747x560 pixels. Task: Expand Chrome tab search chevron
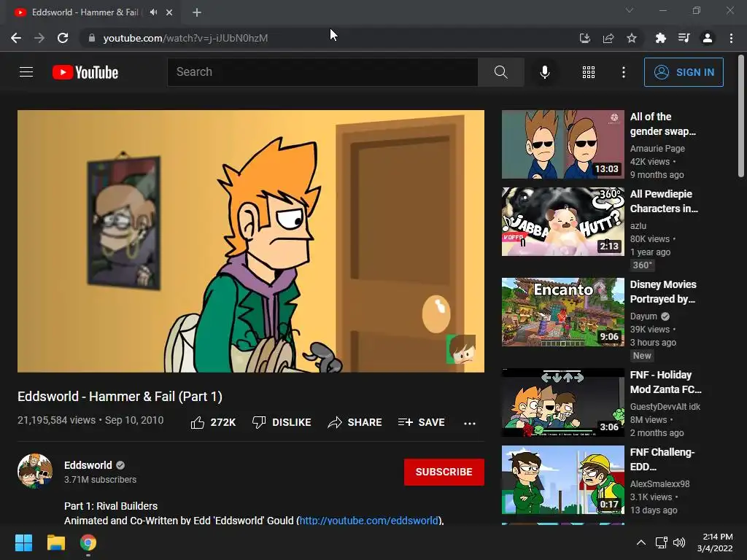click(x=630, y=10)
